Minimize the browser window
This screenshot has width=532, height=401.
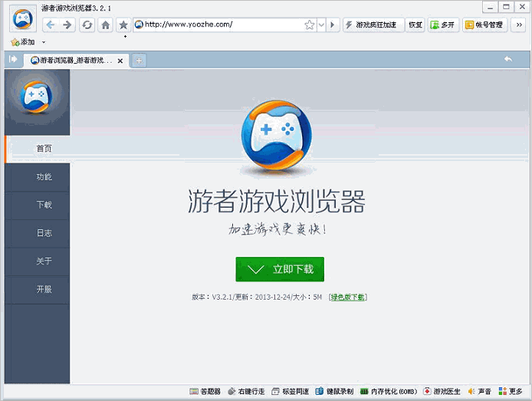pos(490,7)
